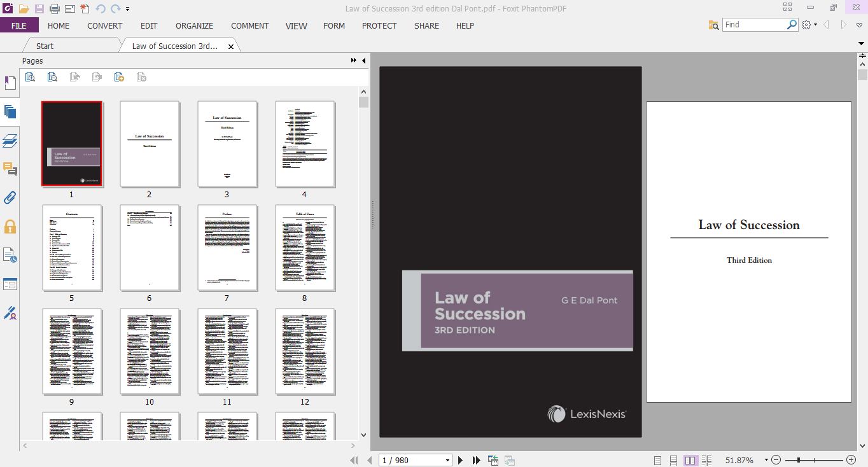Image resolution: width=868 pixels, height=467 pixels.
Task: Enlarge page thumbnails in the Pages panel
Action: click(30, 77)
